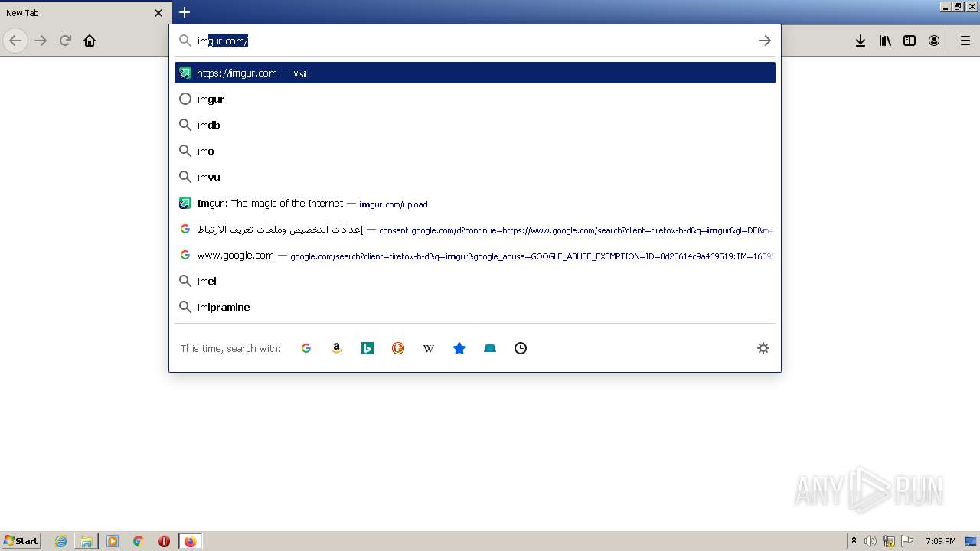The height and width of the screenshot is (551, 980).
Task: Select the 'imei' search suggestion
Action: 475,281
